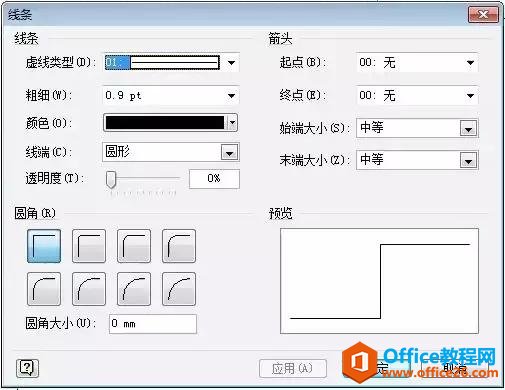Expand the 线端 line cap dropdown
The width and height of the screenshot is (505, 390).
pyautogui.click(x=229, y=153)
